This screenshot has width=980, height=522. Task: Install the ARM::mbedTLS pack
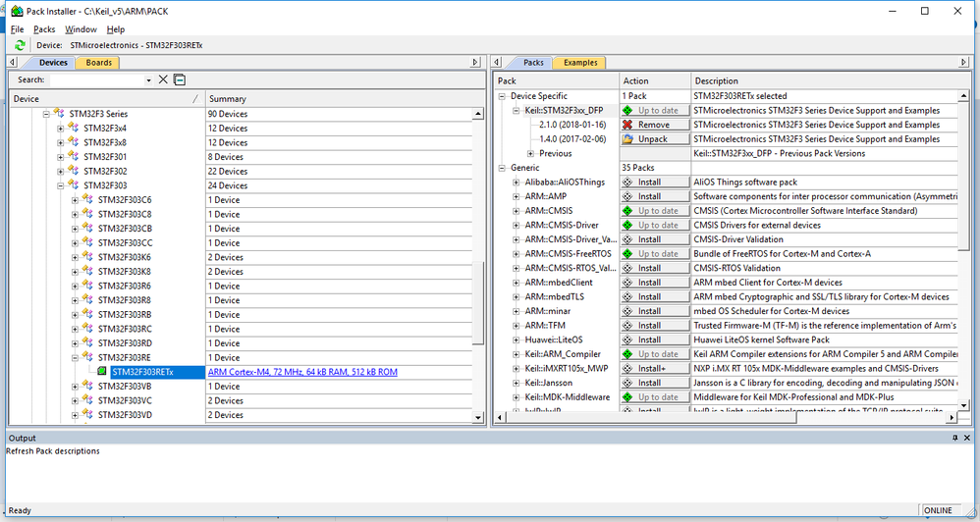(x=655, y=296)
